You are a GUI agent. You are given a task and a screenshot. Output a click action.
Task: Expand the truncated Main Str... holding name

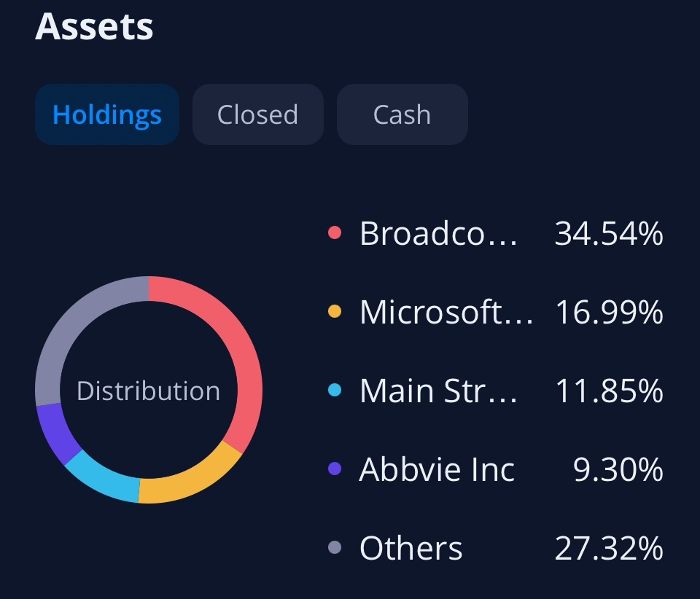click(436, 391)
